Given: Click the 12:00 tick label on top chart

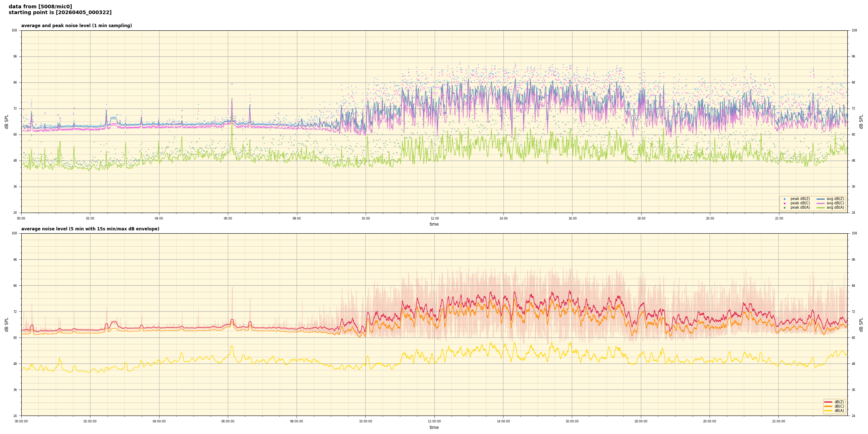Looking at the screenshot, I should [434, 218].
